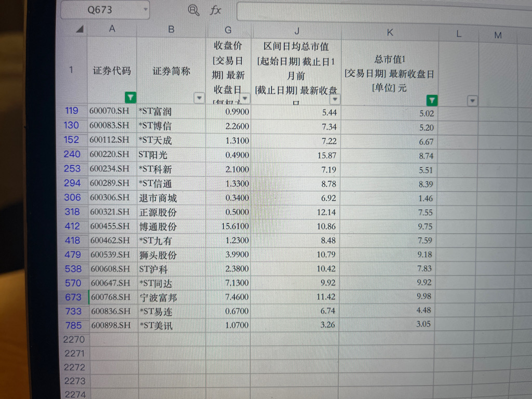
Task: Click cell 600083.SH
Action: pyautogui.click(x=112, y=126)
